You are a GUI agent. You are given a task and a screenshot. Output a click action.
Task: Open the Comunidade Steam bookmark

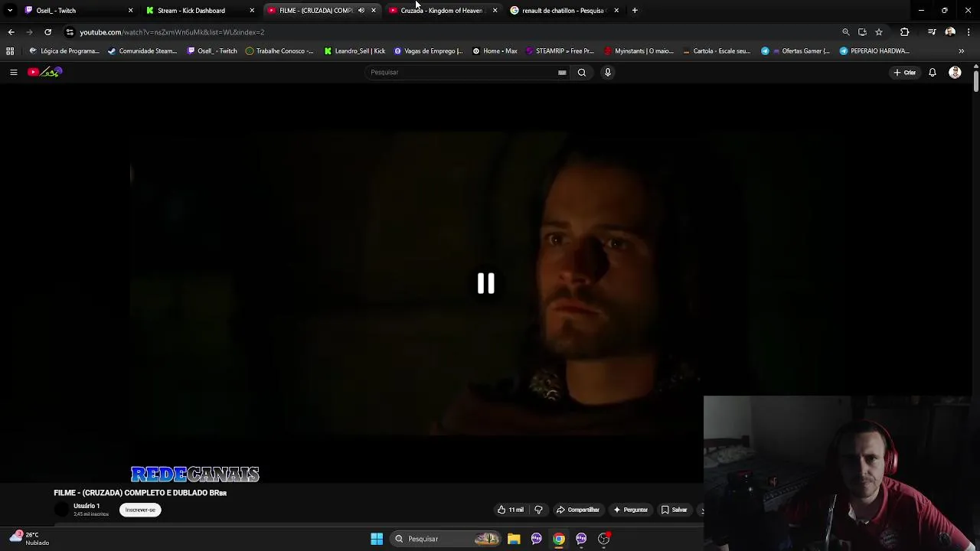[142, 51]
